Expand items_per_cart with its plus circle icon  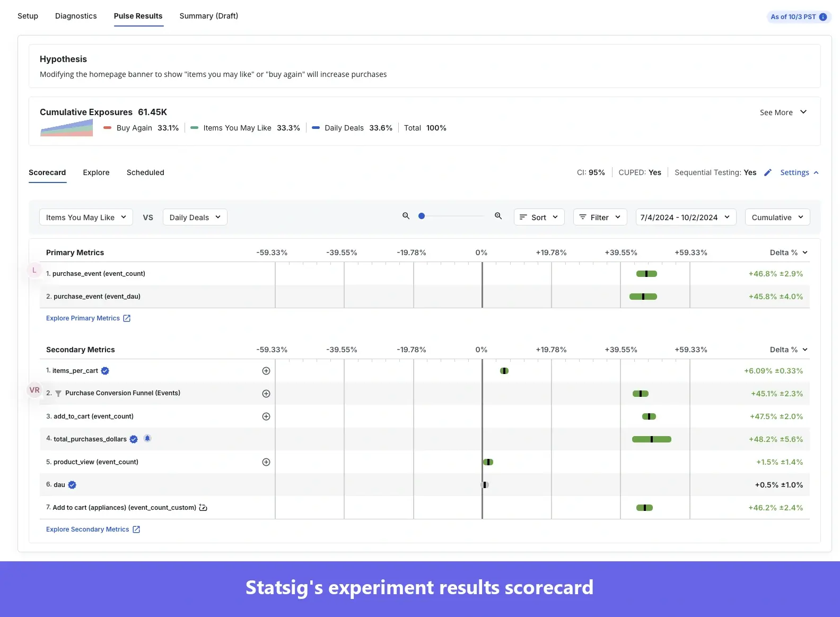pyautogui.click(x=266, y=371)
